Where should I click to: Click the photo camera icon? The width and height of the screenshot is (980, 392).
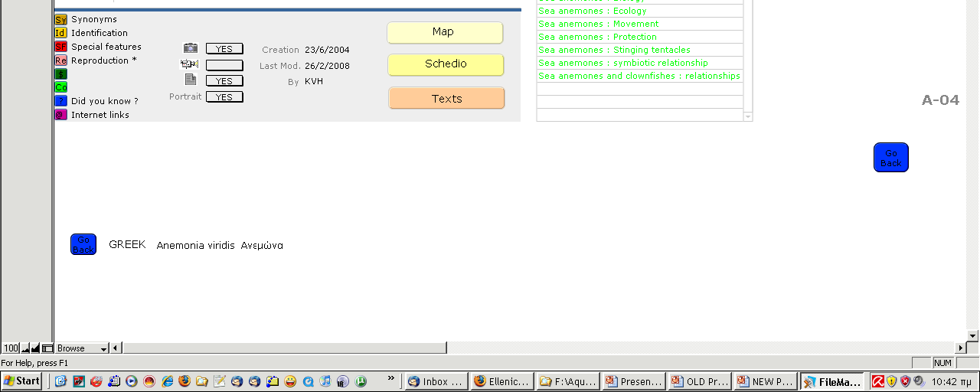(191, 48)
